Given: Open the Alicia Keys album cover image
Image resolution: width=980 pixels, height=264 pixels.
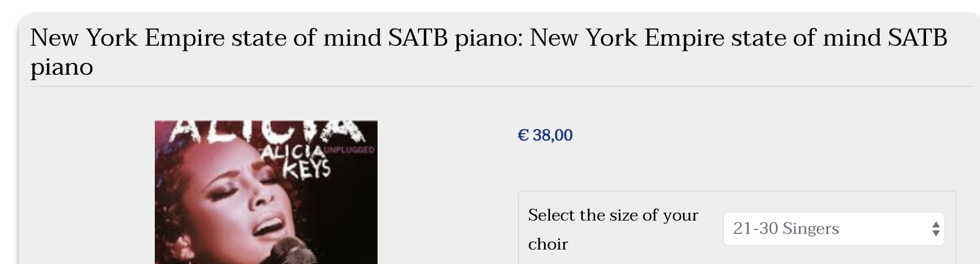Looking at the screenshot, I should 266,192.
